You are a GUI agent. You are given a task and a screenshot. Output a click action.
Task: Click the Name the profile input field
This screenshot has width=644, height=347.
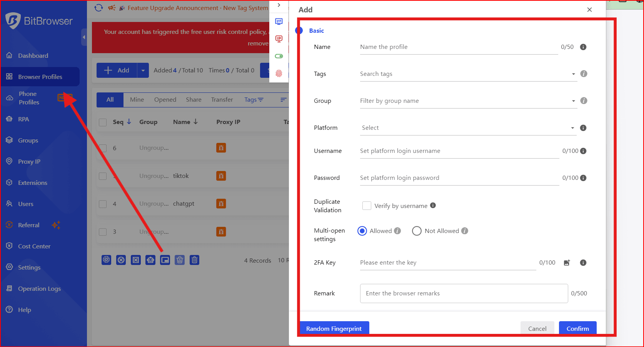click(459, 47)
